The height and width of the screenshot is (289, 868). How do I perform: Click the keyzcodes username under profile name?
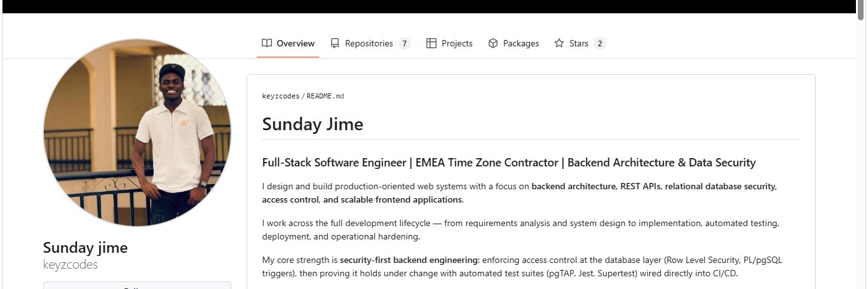coord(71,264)
